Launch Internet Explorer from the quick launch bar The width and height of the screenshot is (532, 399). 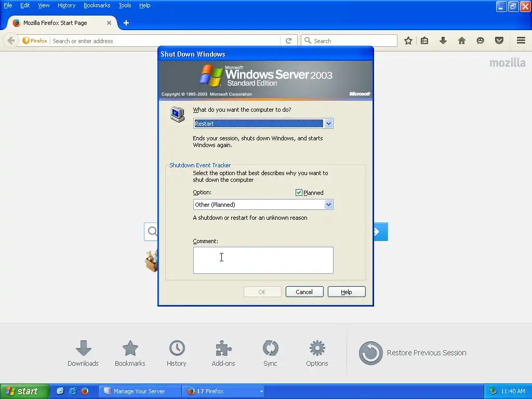tap(73, 391)
